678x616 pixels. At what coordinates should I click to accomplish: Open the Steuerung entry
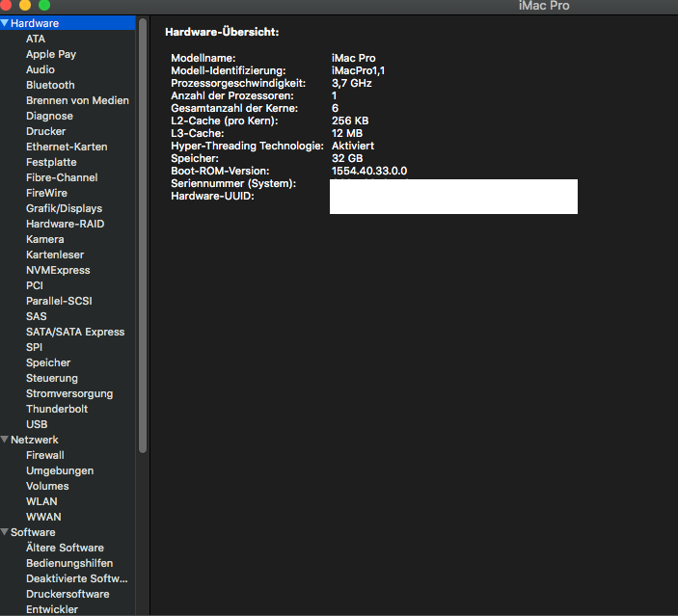[x=52, y=378]
